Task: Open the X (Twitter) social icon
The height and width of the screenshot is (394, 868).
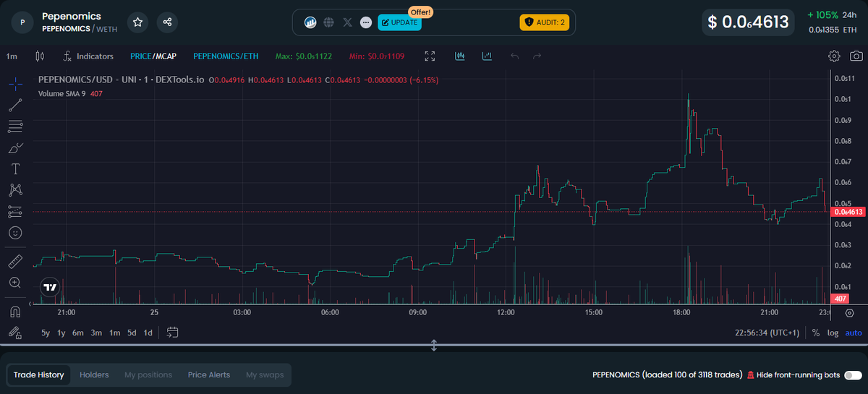Action: tap(347, 22)
